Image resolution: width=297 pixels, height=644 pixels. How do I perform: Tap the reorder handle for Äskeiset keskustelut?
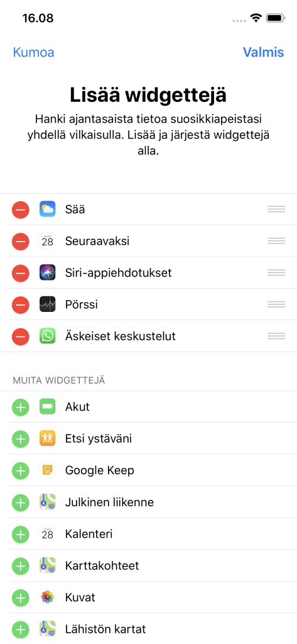tap(276, 336)
